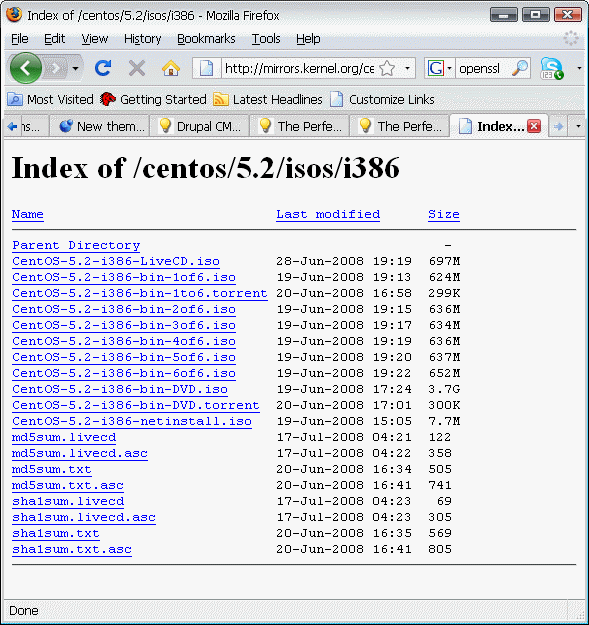Click the mirrors.kernel.org URL address field
The height and width of the screenshot is (625, 589).
[x=299, y=69]
